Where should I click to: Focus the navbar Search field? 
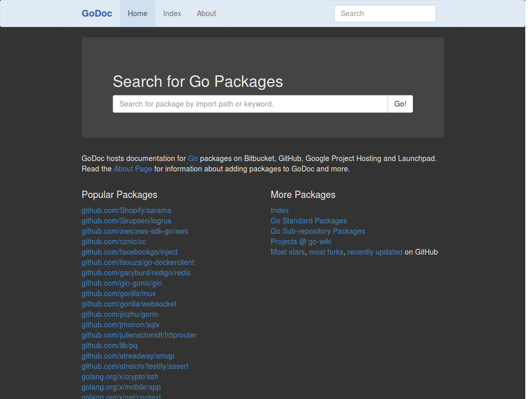pyautogui.click(x=384, y=14)
